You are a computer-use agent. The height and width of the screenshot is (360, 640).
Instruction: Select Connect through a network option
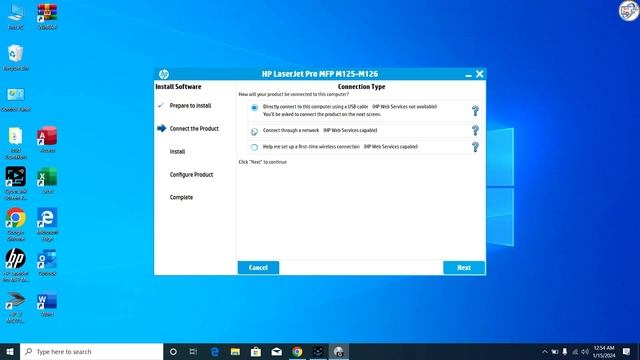(254, 131)
